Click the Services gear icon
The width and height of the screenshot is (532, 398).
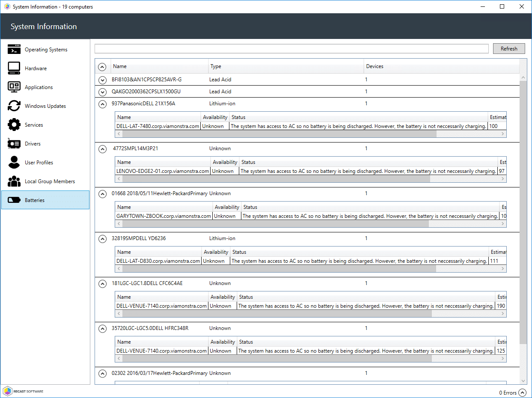coord(14,125)
